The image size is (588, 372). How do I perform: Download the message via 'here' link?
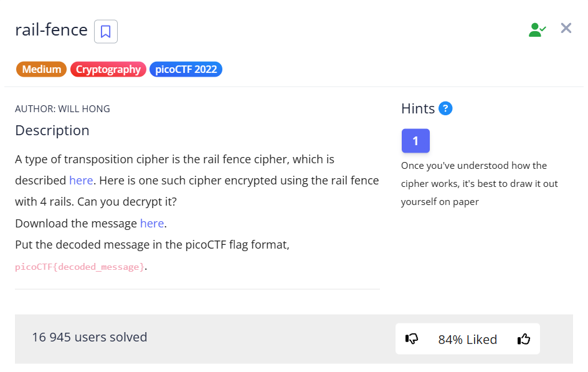coord(152,223)
